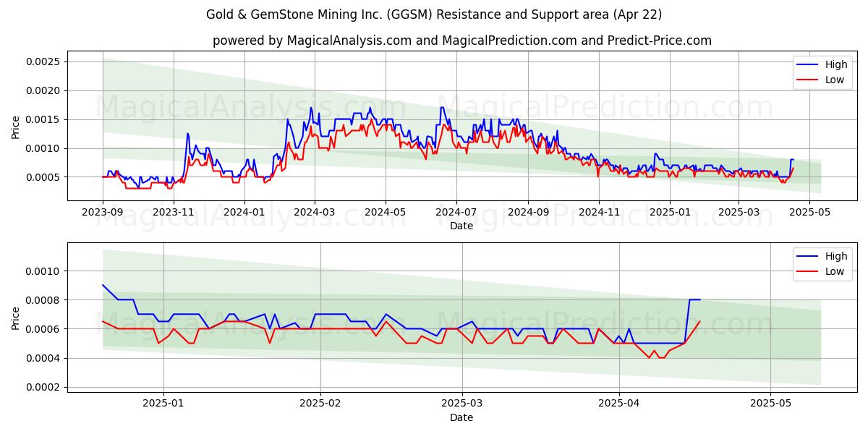This screenshot has height=434, width=868.
Task: Click the 2024-09 date tick label
Action: click(527, 212)
